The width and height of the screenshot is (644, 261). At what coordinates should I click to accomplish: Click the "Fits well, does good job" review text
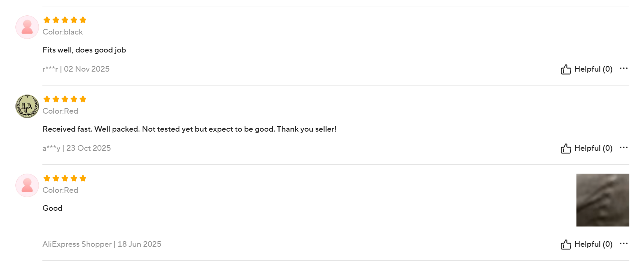pos(84,50)
